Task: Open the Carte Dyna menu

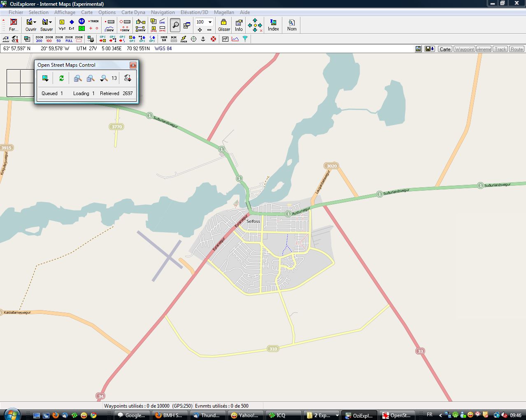Action: pyautogui.click(x=133, y=12)
